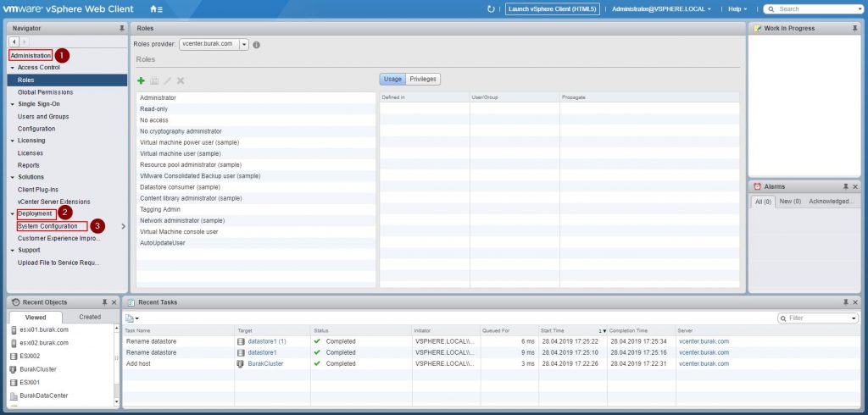This screenshot has width=868, height=415.
Task: Collapse the Access Control section
Action: coord(12,68)
